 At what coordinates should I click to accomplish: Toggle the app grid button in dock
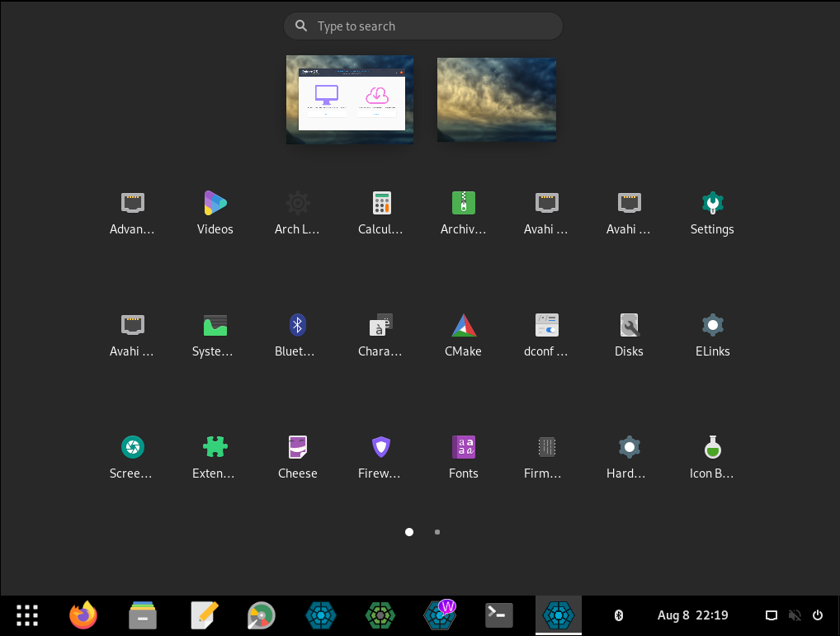pyautogui.click(x=27, y=615)
